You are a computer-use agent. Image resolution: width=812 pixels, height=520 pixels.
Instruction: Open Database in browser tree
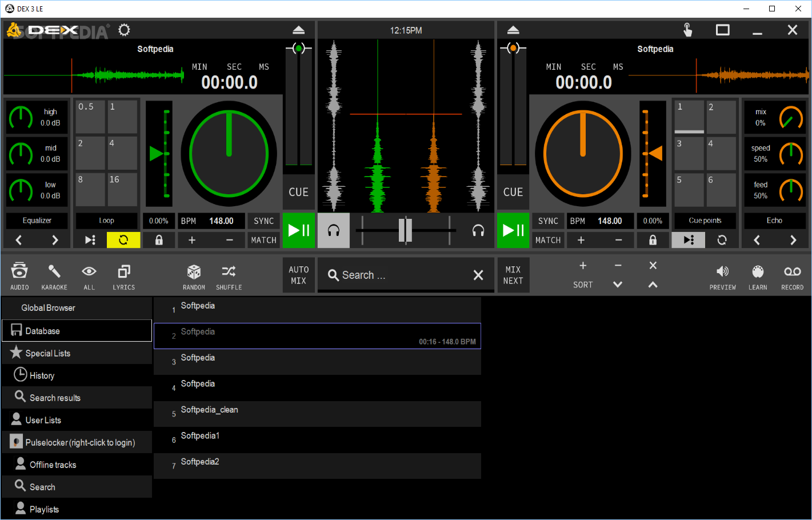77,331
